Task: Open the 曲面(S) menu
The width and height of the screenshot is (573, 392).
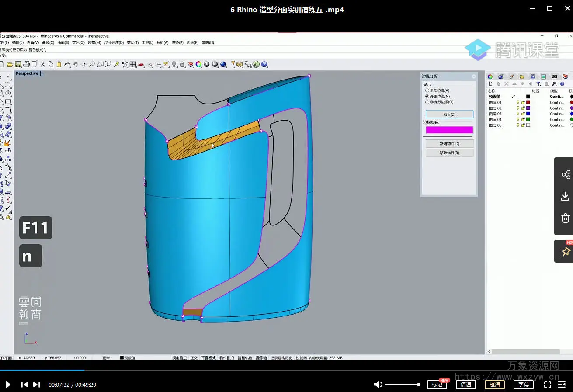Action: click(x=63, y=42)
